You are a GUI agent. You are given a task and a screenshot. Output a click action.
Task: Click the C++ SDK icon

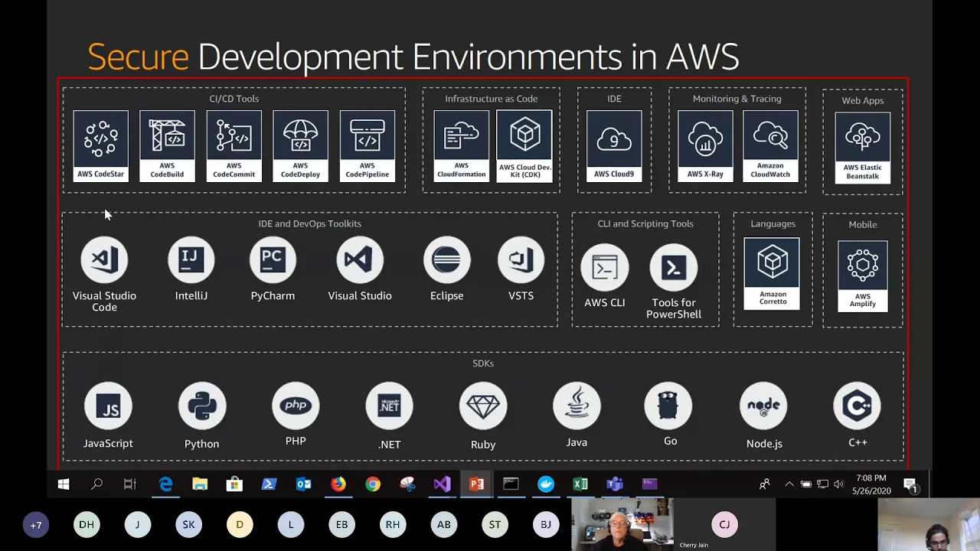pyautogui.click(x=857, y=406)
